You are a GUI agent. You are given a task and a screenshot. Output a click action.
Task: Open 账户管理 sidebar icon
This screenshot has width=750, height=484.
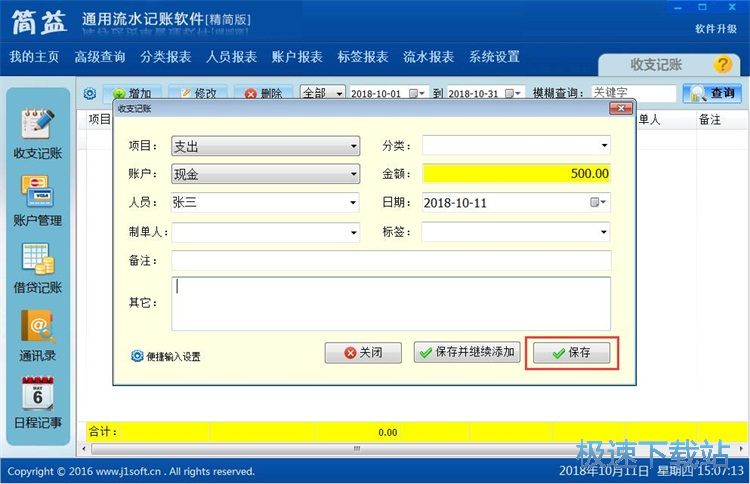[37, 200]
